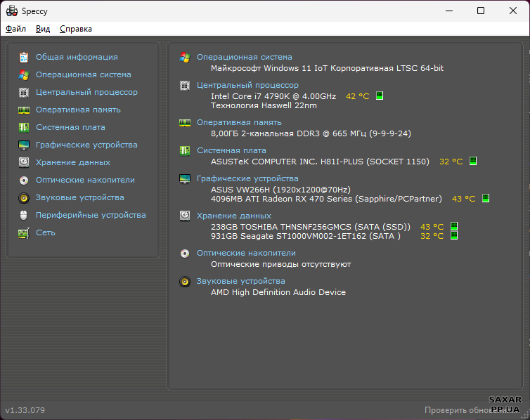Screen dimensions: 530x420
Task: Click the version number v1.33.079
Action: click(25, 410)
